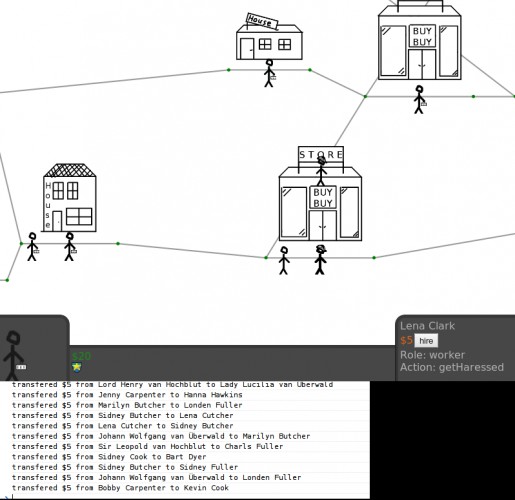Click the BUY BUY sign on the center STORE
The width and height of the screenshot is (515, 500).
(x=323, y=197)
